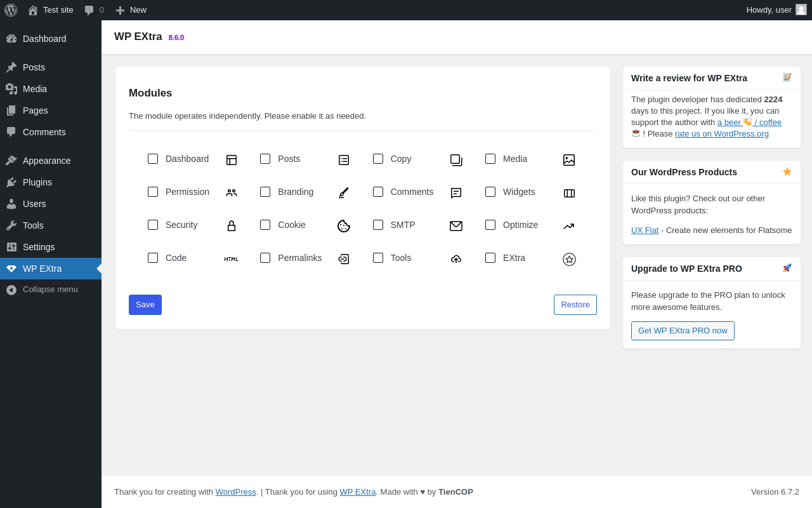Click the Posts module list icon

[x=344, y=160]
